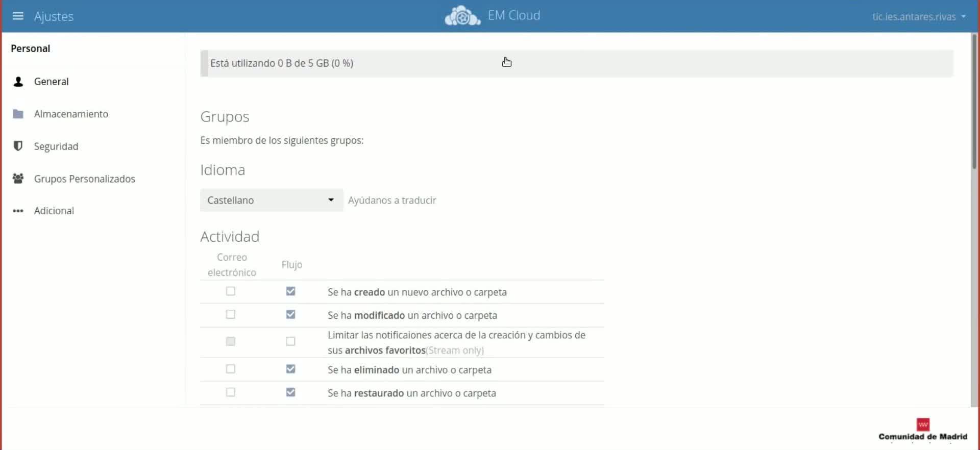The width and height of the screenshot is (980, 450).
Task: Click the Almacenamiento folder icon
Action: [x=18, y=114]
